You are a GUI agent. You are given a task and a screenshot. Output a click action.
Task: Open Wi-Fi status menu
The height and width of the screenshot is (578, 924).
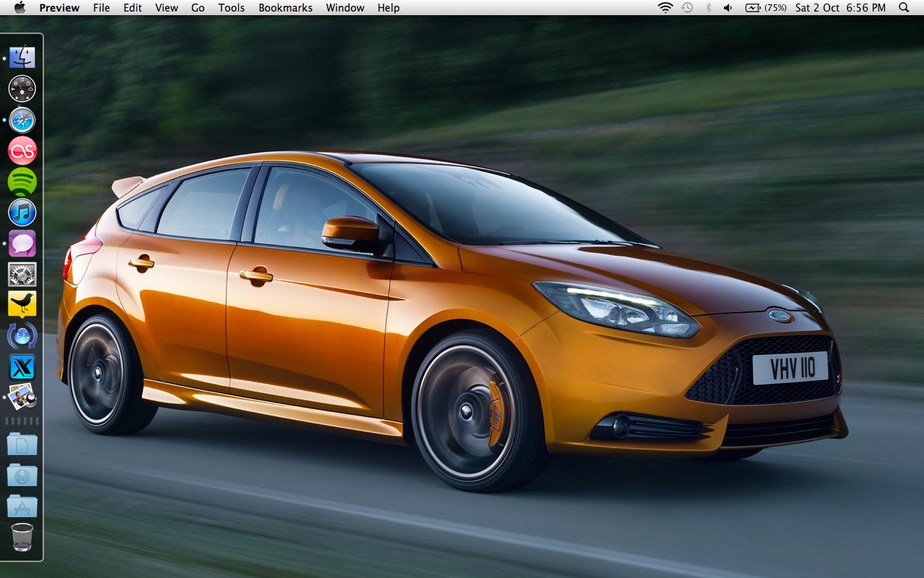[x=665, y=8]
